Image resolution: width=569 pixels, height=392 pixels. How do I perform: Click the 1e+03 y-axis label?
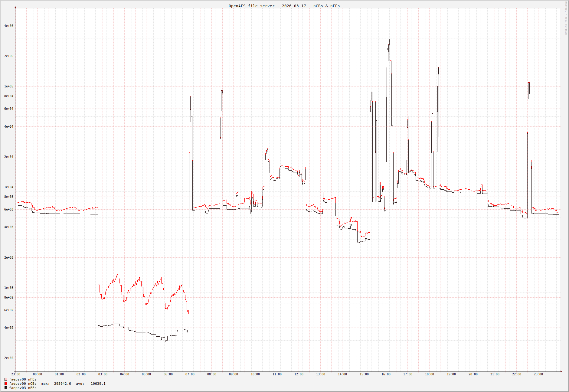pos(8,288)
